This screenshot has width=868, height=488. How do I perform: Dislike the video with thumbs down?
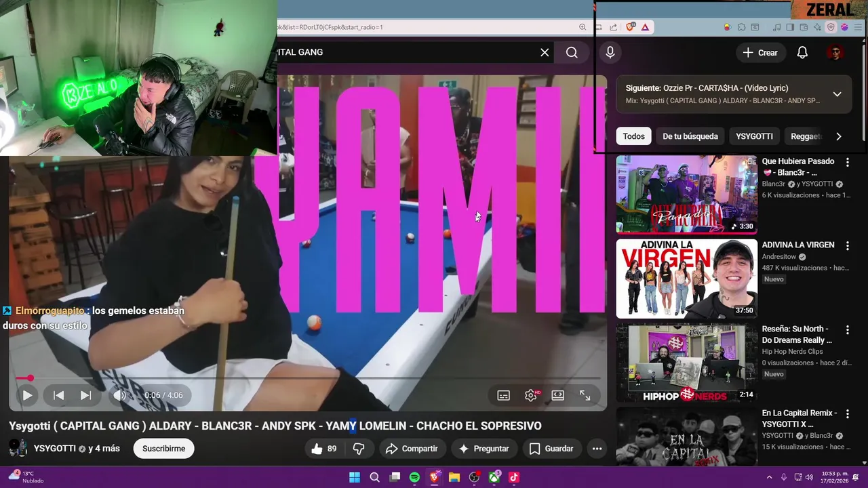coord(359,449)
